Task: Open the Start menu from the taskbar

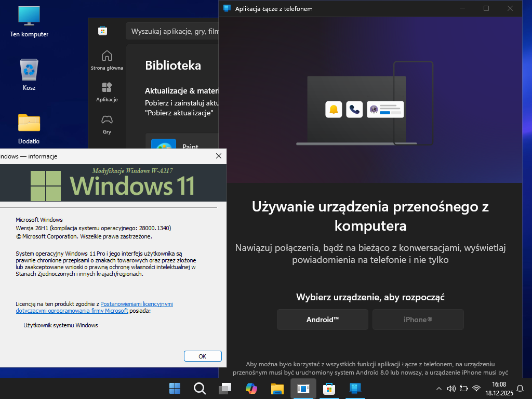Action: (x=175, y=388)
